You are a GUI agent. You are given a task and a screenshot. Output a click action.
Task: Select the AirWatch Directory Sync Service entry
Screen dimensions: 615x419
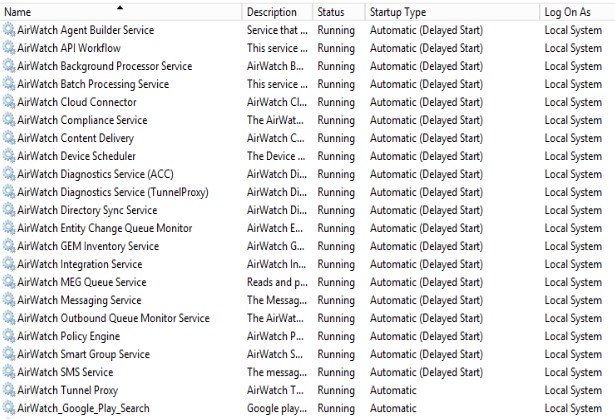88,210
